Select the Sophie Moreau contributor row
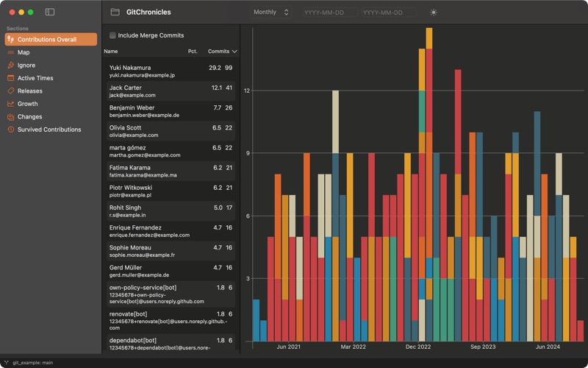Image resolution: width=588 pixels, height=368 pixels. tap(171, 251)
